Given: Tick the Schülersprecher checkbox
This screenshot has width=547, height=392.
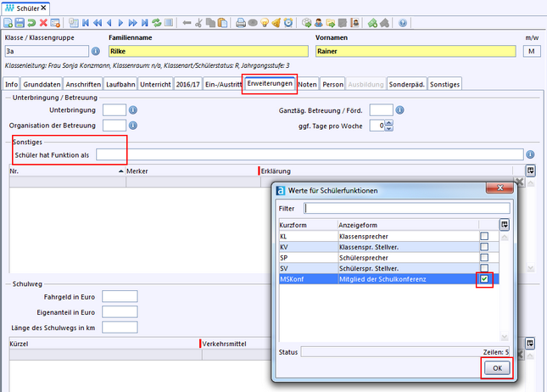Looking at the screenshot, I should (484, 257).
